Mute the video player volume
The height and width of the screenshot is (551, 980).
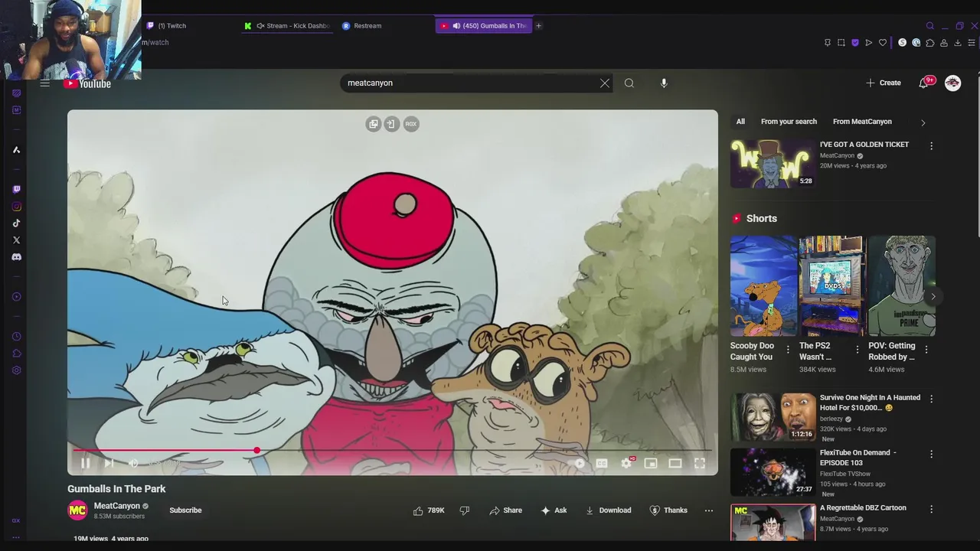pyautogui.click(x=133, y=463)
